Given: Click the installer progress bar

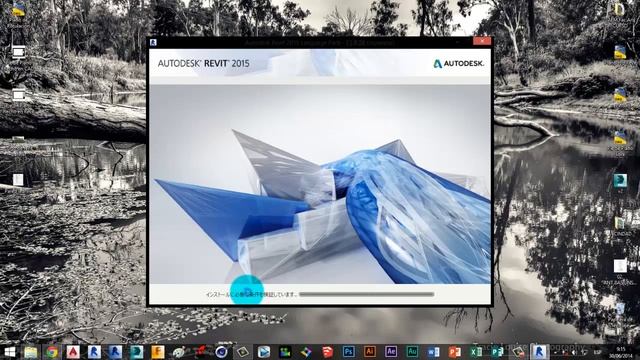Looking at the screenshot, I should 367,294.
